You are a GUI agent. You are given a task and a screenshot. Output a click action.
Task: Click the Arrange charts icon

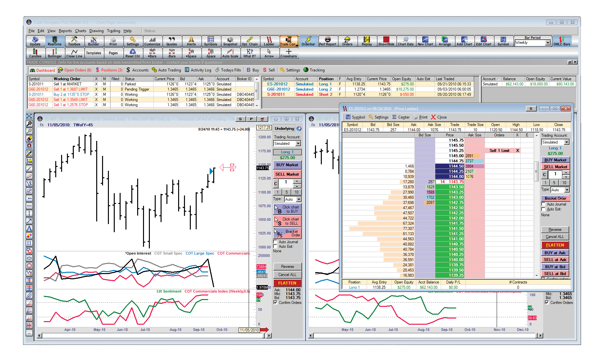pyautogui.click(x=445, y=41)
